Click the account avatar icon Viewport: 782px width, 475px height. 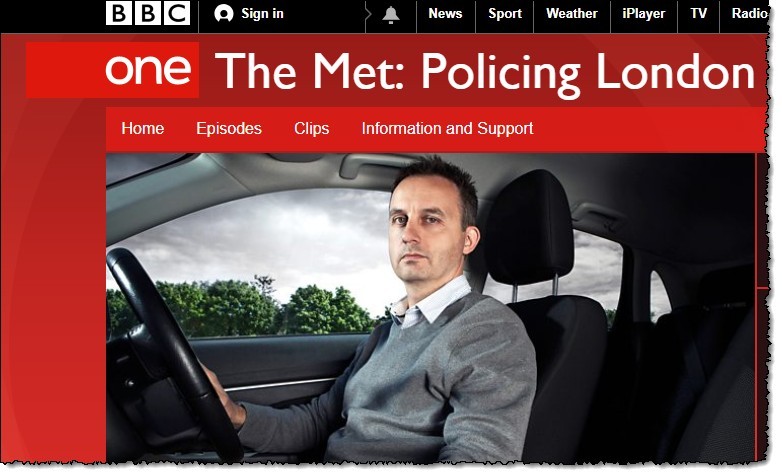(224, 13)
